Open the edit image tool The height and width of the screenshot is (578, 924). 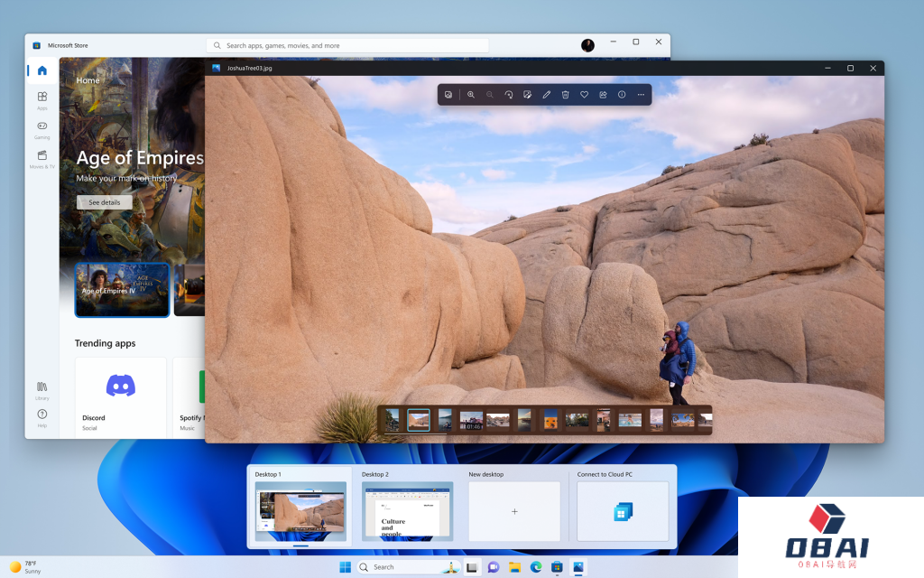528,95
